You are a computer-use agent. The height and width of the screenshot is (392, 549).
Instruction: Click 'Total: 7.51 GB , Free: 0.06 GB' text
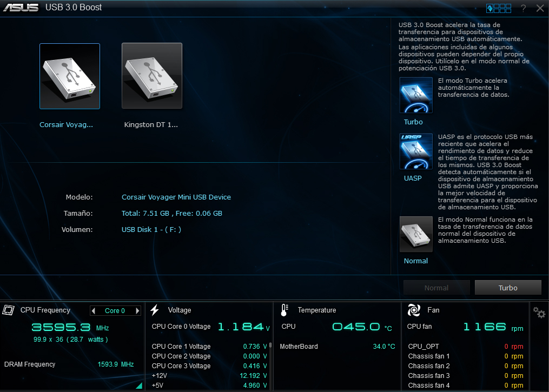(x=171, y=213)
